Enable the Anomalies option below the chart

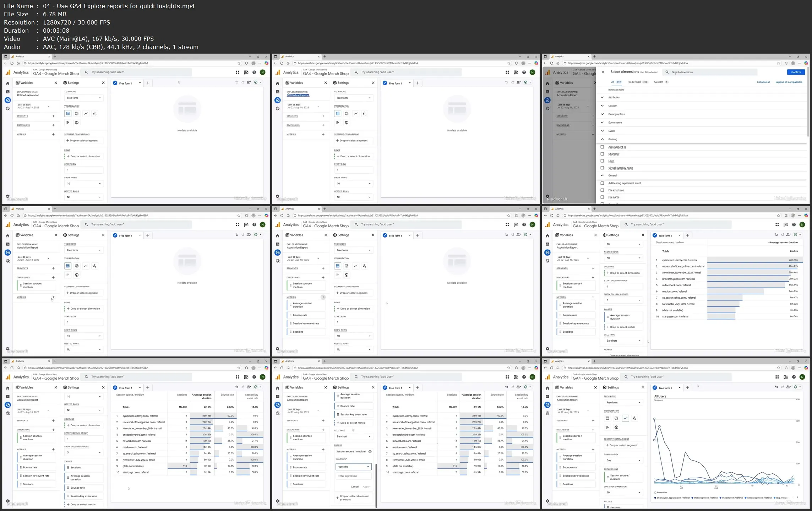[655, 493]
